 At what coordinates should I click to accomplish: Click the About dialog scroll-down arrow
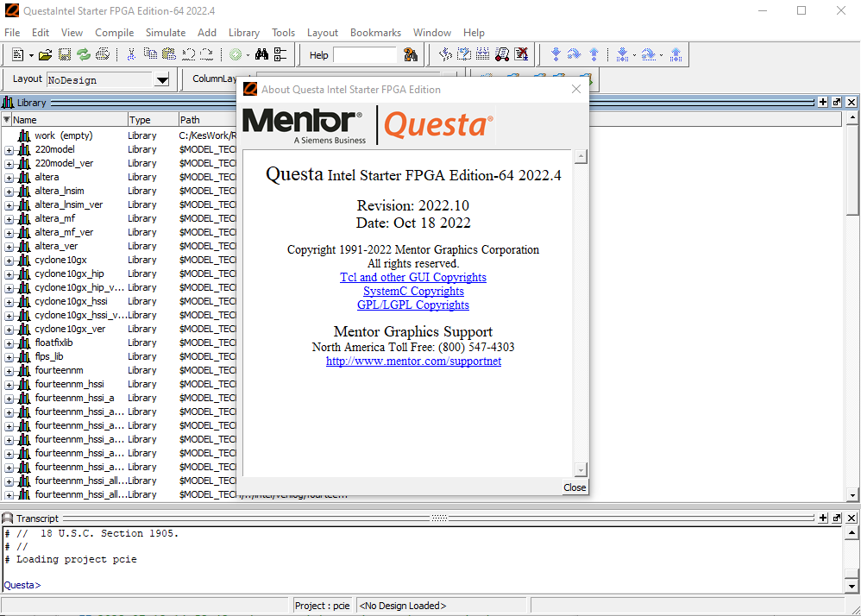click(x=581, y=469)
